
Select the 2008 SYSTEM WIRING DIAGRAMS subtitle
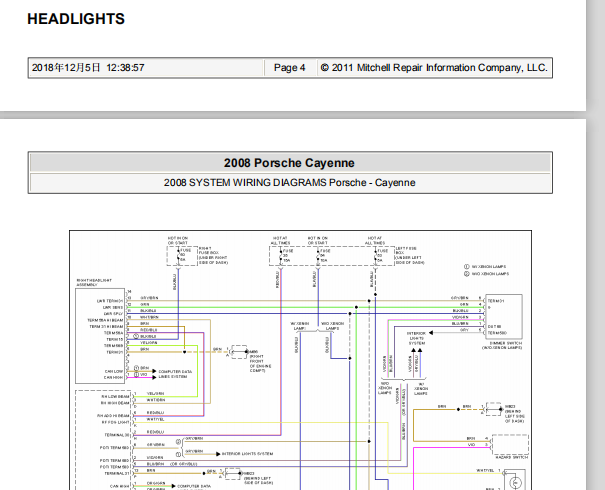[289, 182]
